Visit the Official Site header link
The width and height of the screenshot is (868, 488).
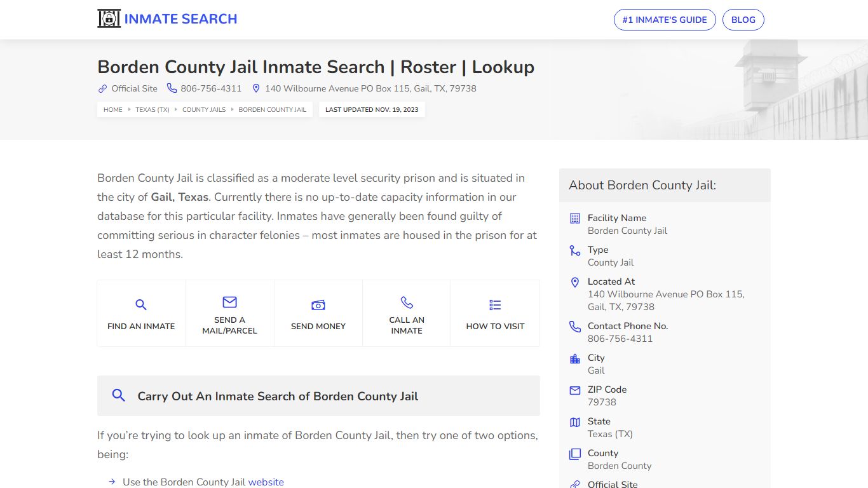tap(135, 88)
